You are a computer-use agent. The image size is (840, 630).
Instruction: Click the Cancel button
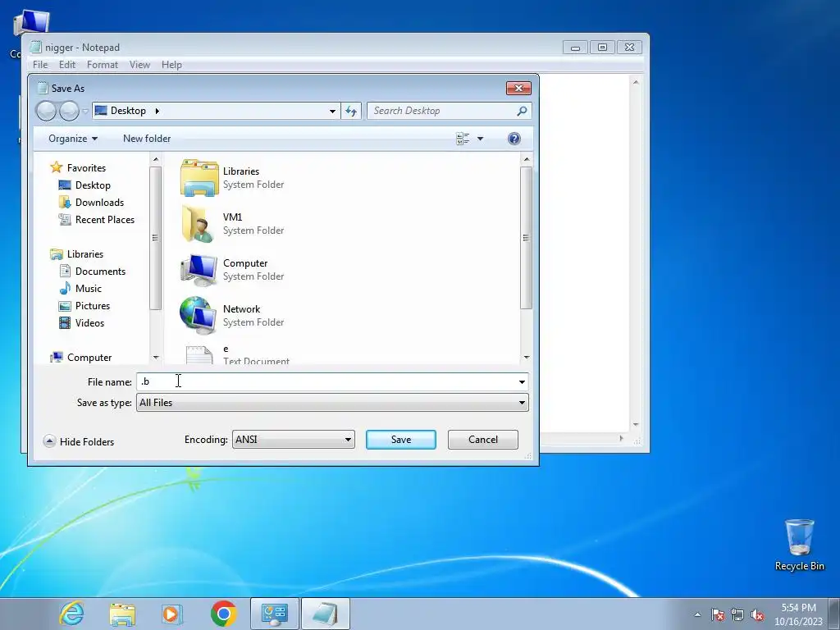(482, 440)
